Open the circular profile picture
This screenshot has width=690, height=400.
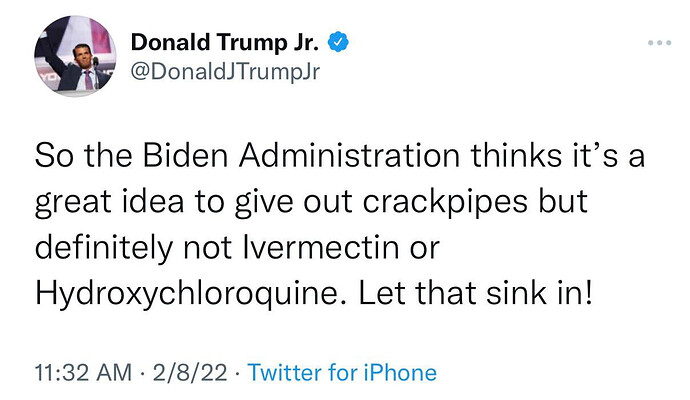pos(75,56)
